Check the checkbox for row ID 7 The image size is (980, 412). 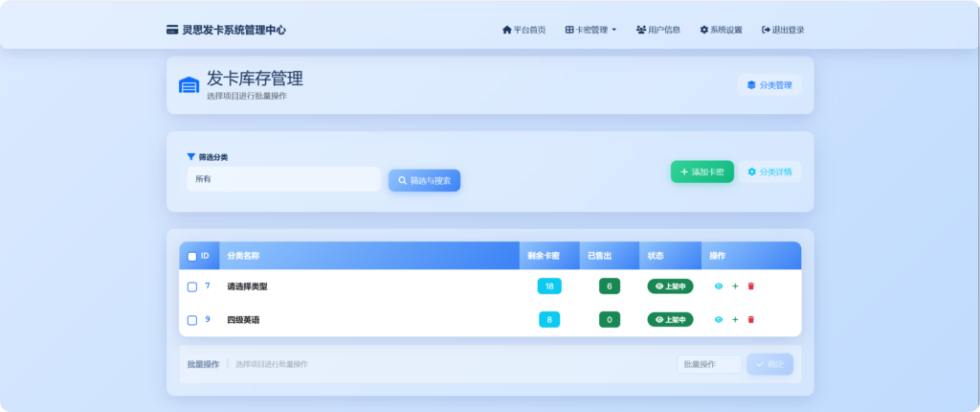pyautogui.click(x=192, y=286)
